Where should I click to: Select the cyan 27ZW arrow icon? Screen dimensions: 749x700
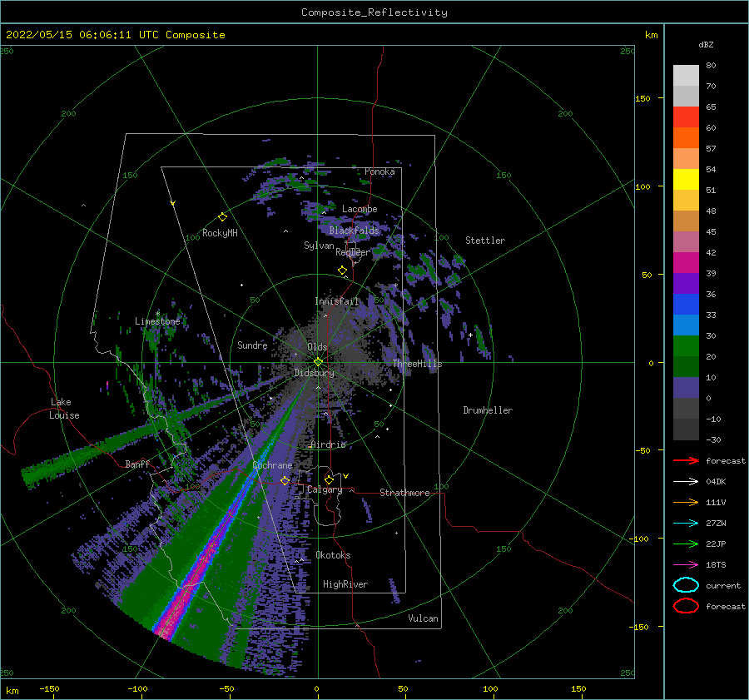click(686, 524)
